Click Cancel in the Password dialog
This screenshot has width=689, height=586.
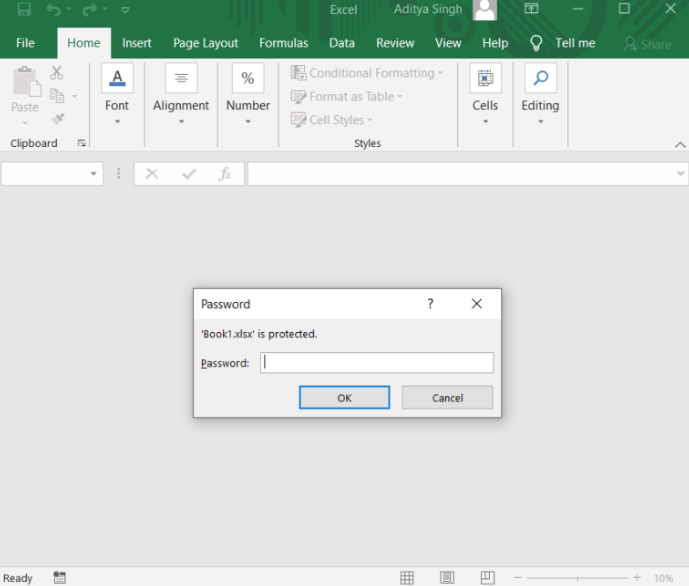pyautogui.click(x=447, y=398)
